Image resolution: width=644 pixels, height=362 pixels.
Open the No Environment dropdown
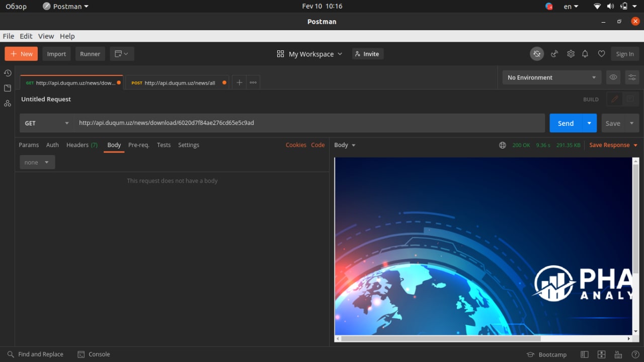pos(551,78)
